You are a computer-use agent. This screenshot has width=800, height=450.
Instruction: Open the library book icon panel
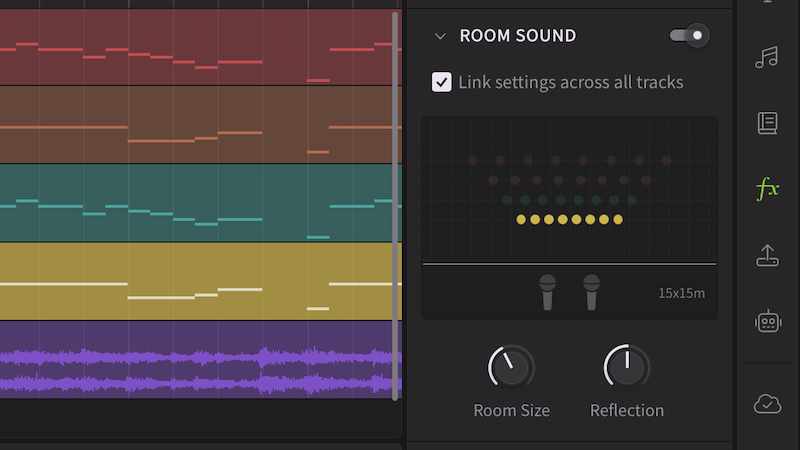coord(767,123)
